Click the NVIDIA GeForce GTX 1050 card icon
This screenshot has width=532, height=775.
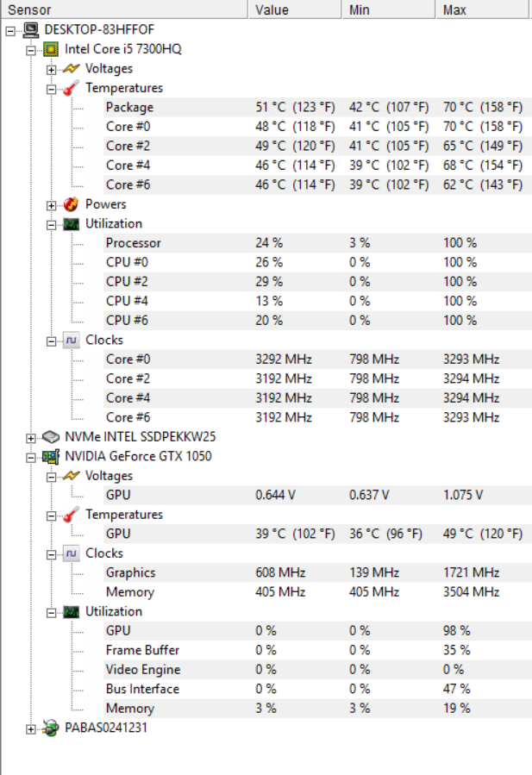(x=51, y=456)
